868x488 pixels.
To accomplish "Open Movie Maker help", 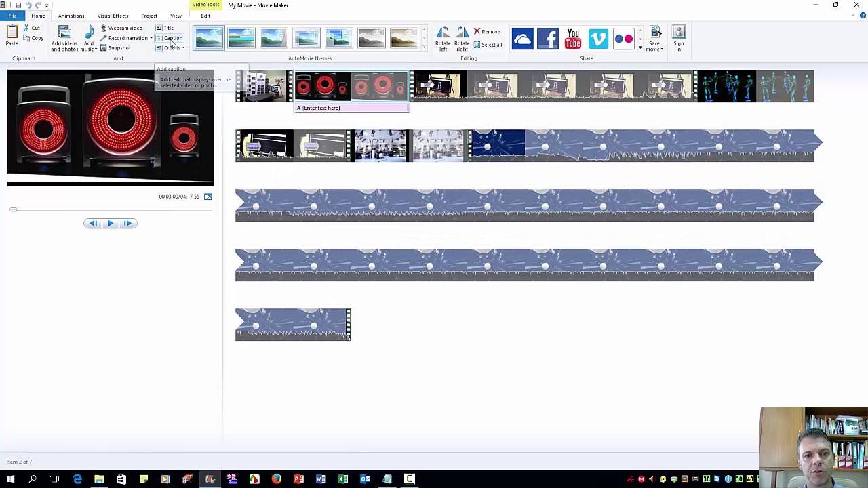I will point(861,16).
